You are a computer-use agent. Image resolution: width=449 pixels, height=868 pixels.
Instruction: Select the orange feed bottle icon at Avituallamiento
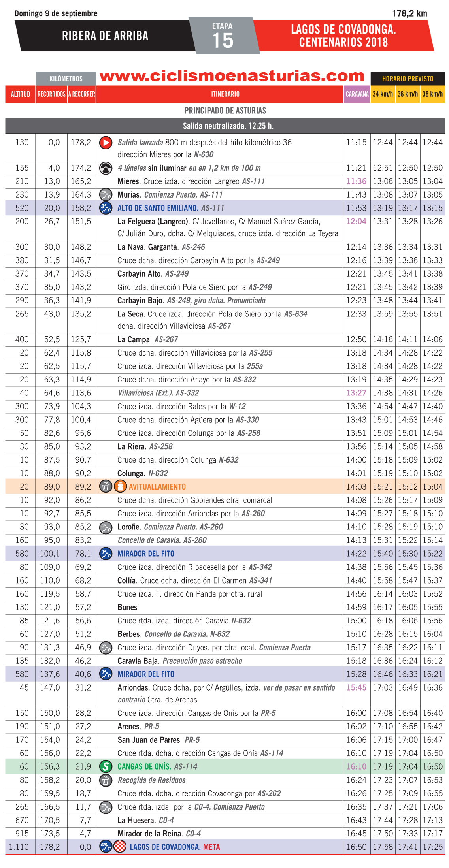click(x=120, y=487)
